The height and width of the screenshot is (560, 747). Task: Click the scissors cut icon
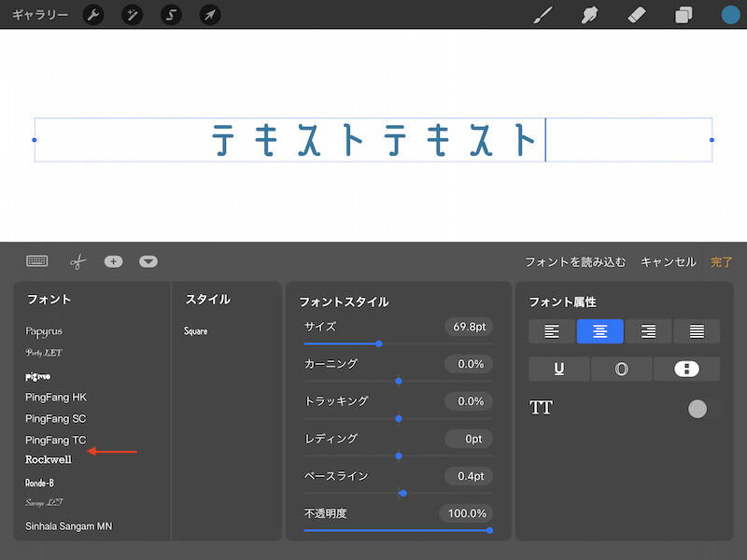[78, 261]
